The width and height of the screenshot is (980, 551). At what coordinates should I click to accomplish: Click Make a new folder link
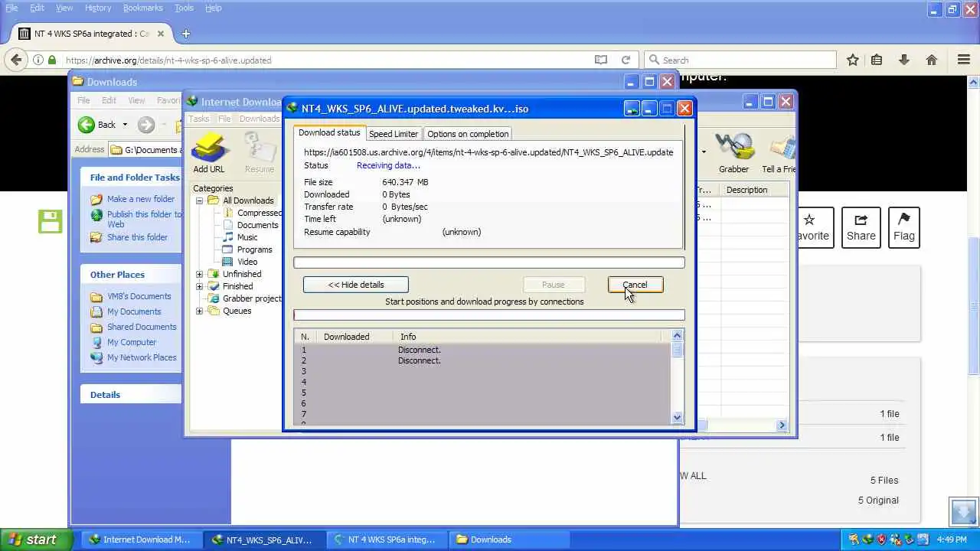[141, 199]
